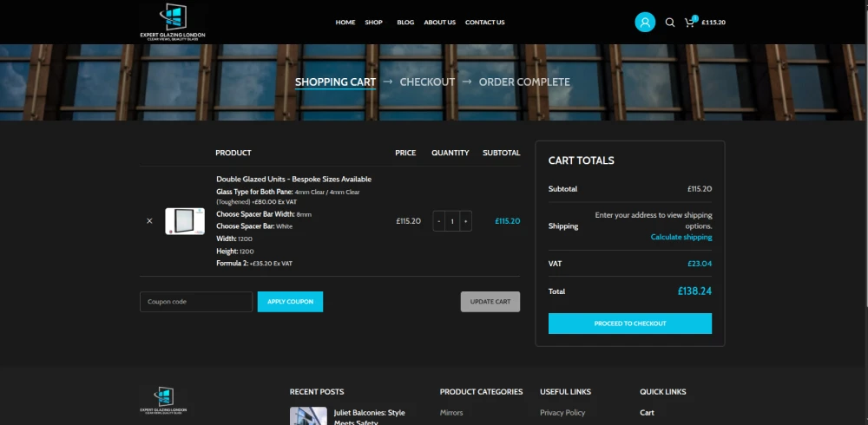The width and height of the screenshot is (868, 425).
Task: Select the Checkout step in breadcrumb
Action: point(427,82)
